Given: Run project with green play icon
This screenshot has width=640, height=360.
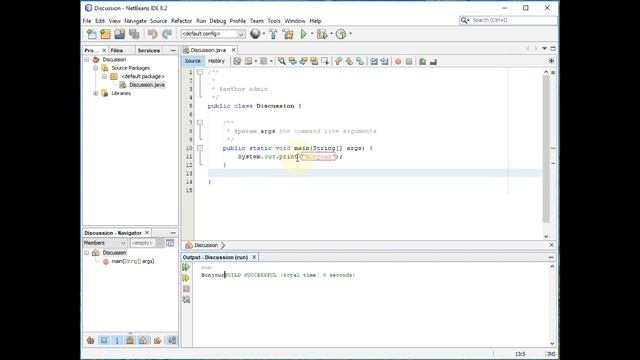Looking at the screenshot, I should [x=303, y=34].
